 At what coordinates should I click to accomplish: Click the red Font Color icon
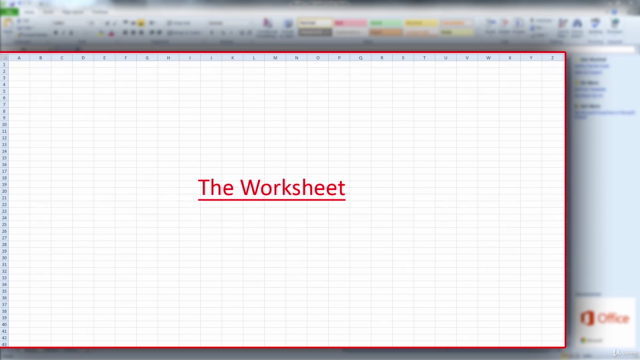pos(111,33)
